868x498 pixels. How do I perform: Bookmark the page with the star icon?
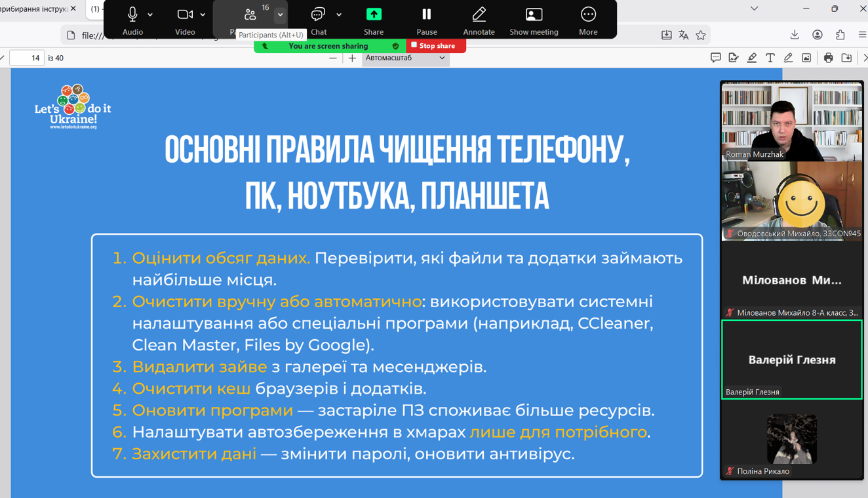[701, 35]
